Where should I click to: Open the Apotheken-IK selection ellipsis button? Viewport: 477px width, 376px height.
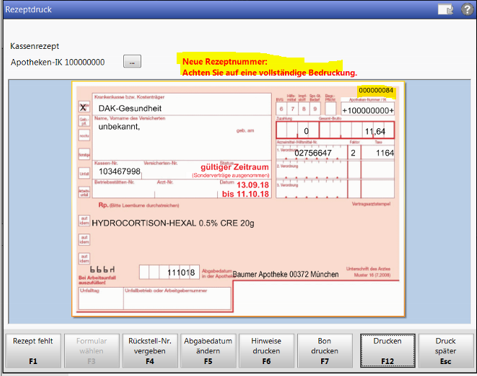coord(132,62)
